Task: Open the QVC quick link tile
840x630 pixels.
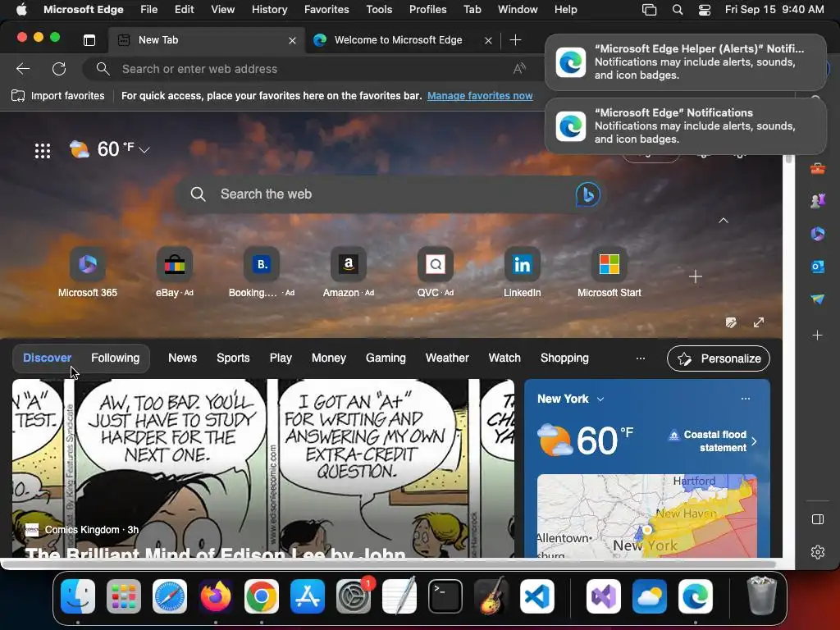Action: (435, 272)
